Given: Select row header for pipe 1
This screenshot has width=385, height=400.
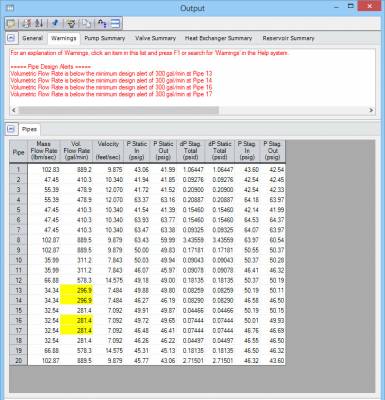Looking at the screenshot, I should 18,169.
